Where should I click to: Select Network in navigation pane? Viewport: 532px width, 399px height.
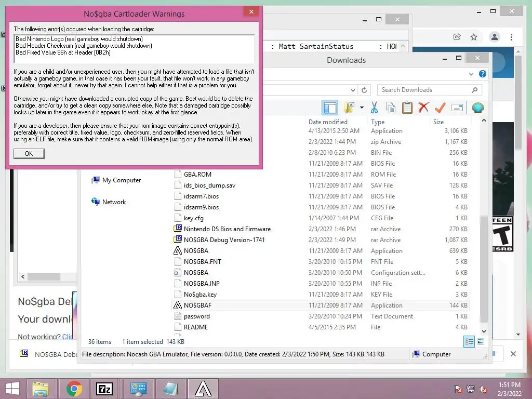(x=109, y=202)
